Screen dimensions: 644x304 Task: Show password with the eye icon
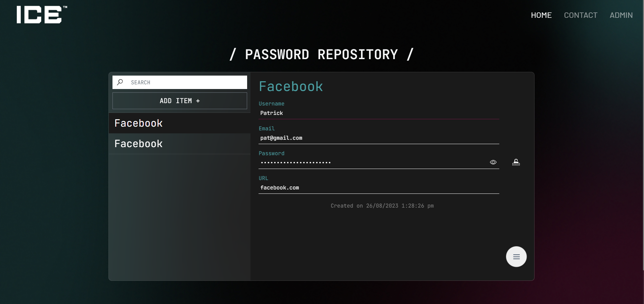(493, 162)
